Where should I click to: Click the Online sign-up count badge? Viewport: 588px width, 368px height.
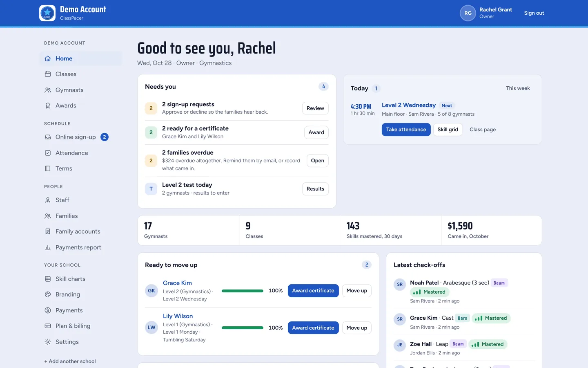[x=105, y=137]
